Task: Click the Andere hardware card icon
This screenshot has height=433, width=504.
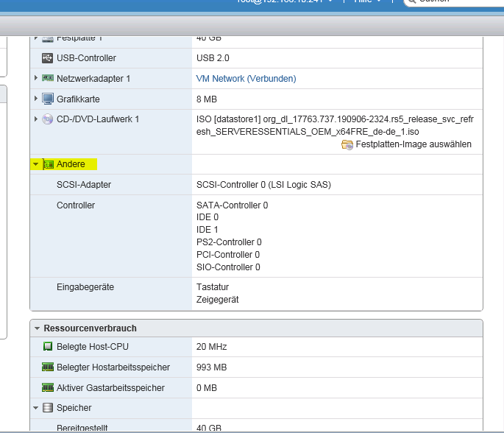Action: tap(49, 164)
